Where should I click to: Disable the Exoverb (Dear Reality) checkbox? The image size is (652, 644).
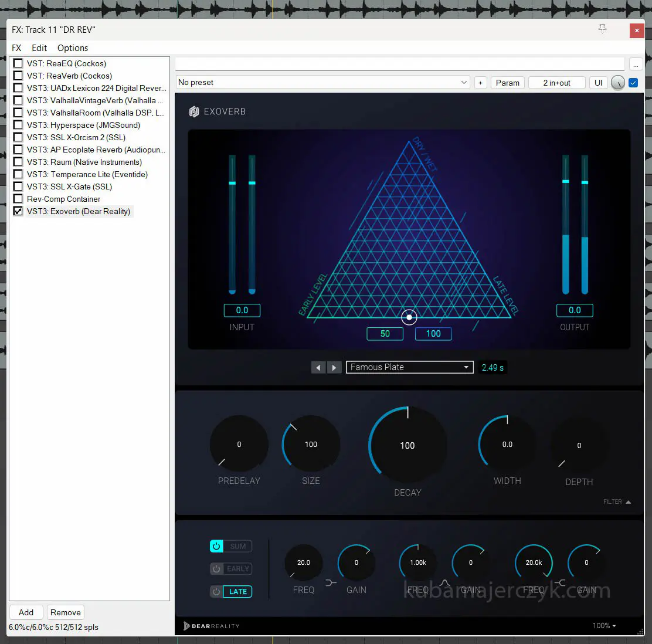click(18, 211)
